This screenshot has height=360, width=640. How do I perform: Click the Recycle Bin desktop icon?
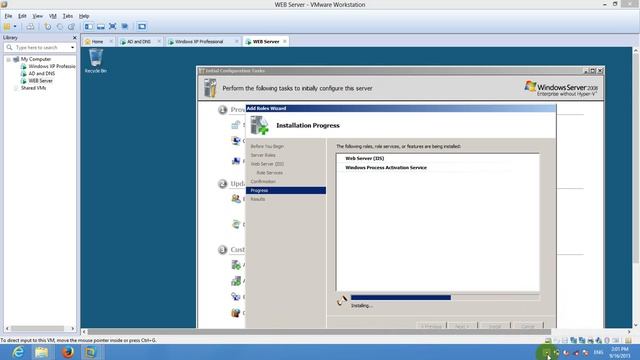point(96,61)
